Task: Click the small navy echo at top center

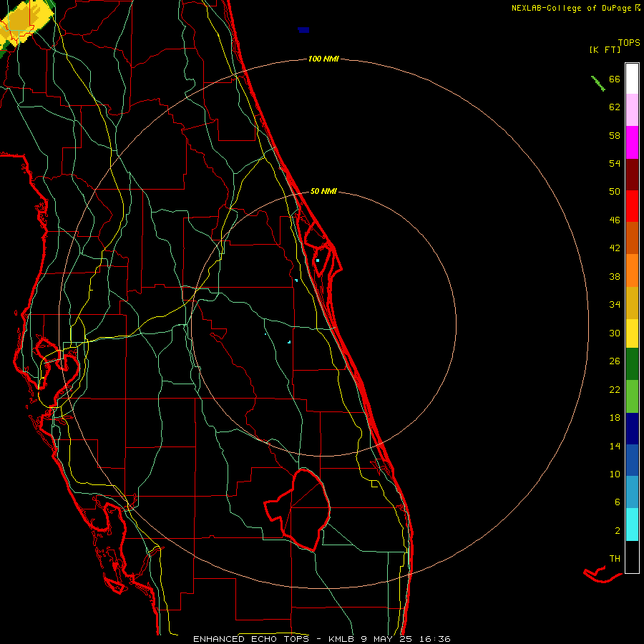Action: click(303, 30)
